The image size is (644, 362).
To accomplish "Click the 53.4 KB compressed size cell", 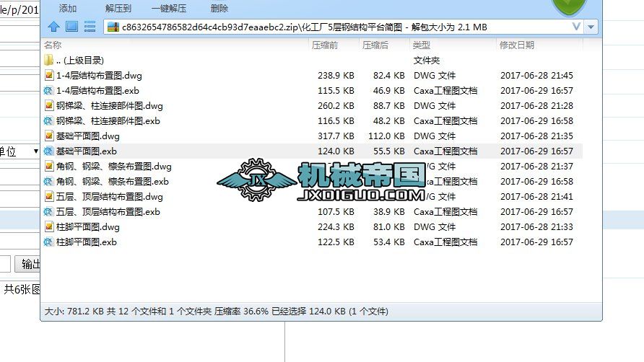I will tap(389, 242).
